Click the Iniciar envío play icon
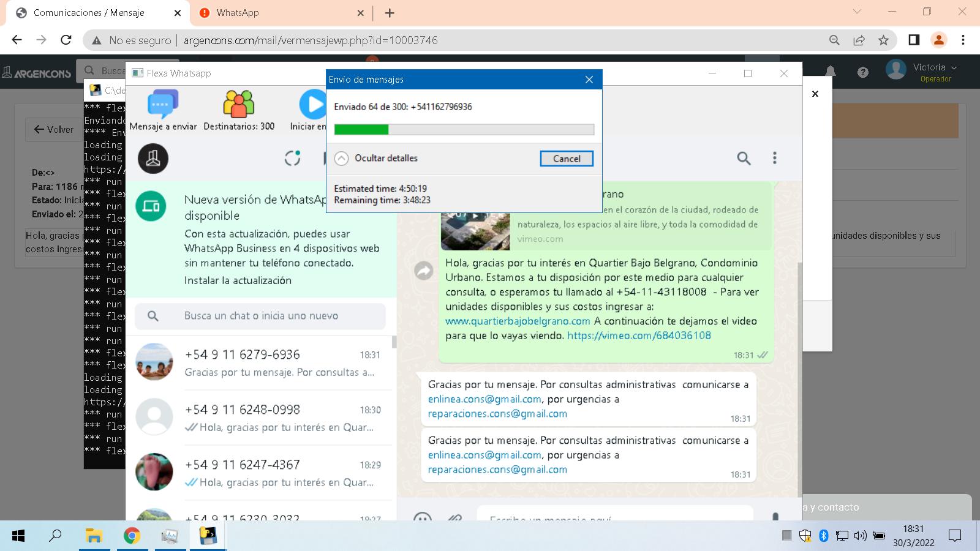Viewport: 980px width, 551px height. (x=312, y=104)
